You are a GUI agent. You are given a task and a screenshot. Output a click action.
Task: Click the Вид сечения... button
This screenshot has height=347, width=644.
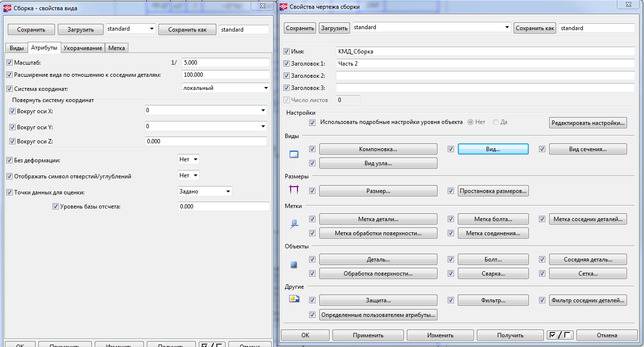point(587,149)
